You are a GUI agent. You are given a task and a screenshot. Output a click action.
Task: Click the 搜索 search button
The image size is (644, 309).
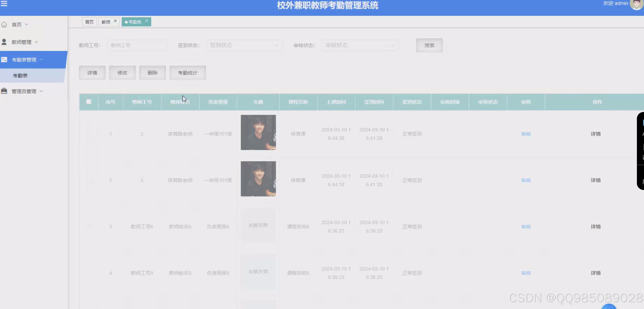tap(429, 45)
